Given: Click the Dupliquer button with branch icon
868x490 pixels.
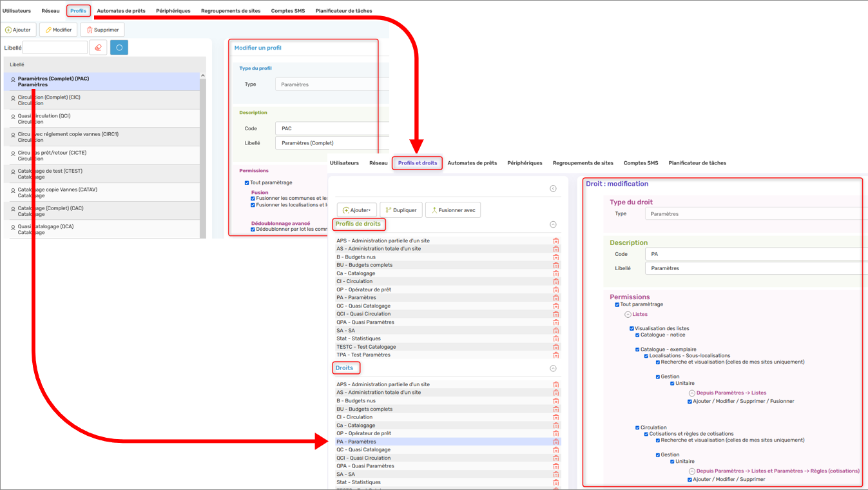Looking at the screenshot, I should (400, 210).
